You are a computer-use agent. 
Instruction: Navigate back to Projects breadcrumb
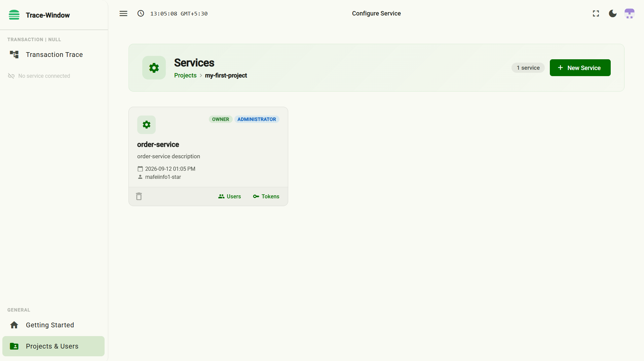[185, 75]
